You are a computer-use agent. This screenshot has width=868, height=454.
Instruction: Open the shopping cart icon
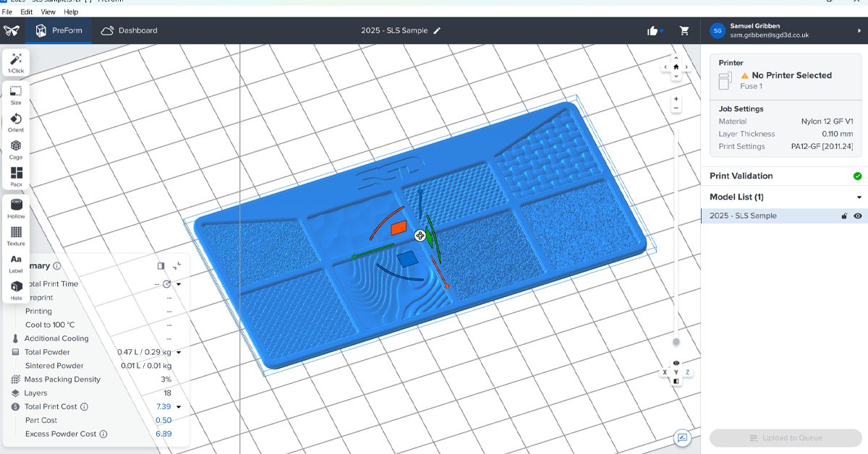click(684, 31)
